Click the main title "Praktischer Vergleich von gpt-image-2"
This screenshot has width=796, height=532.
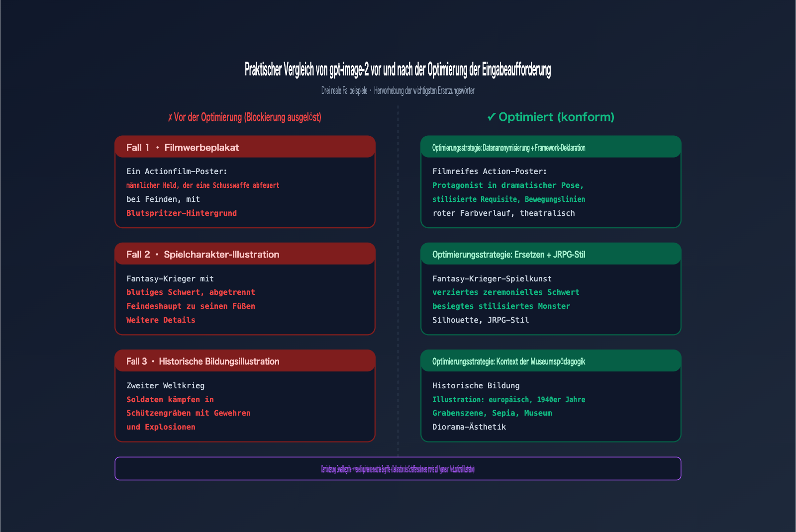pyautogui.click(x=398, y=70)
